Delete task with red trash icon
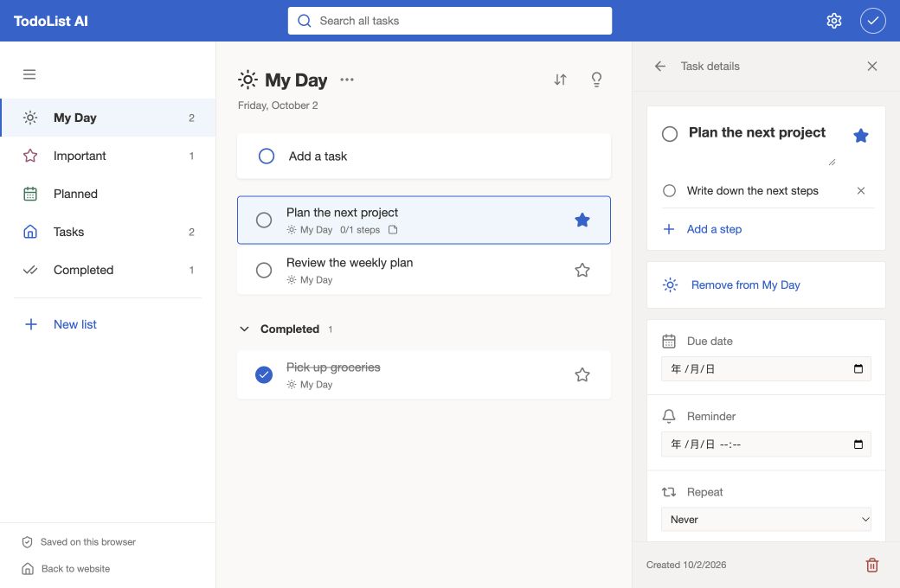 pyautogui.click(x=872, y=565)
